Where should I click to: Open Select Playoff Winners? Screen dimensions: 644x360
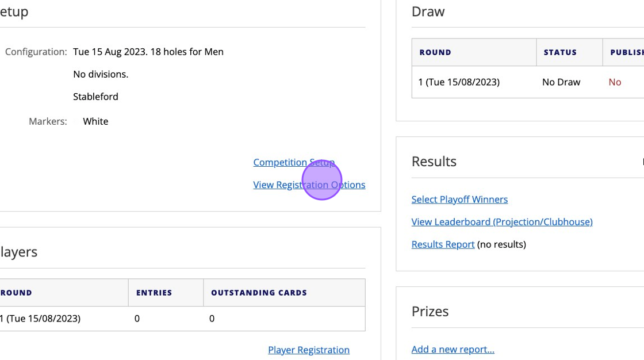459,200
